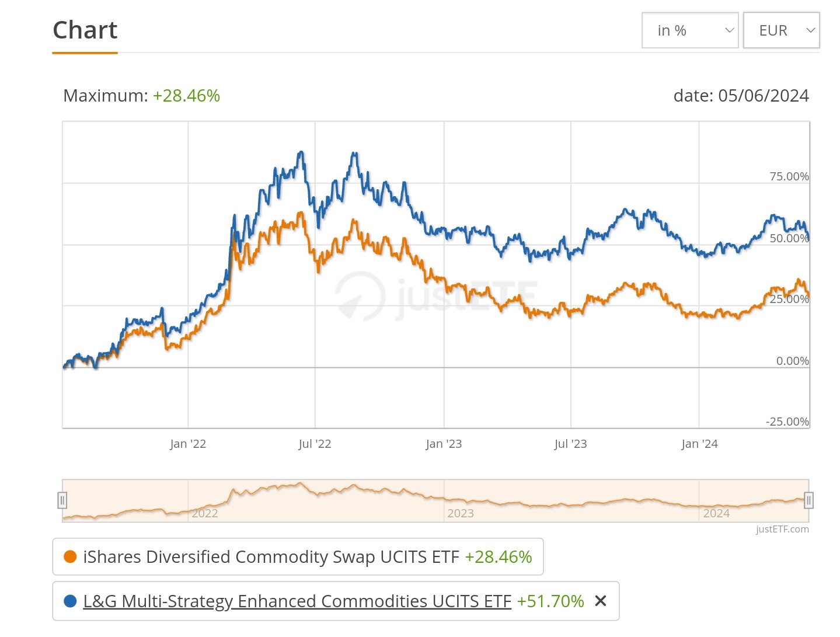Open the EUR currency dropdown
Image resolution: width=840 pixels, height=637 pixels.
(780, 30)
